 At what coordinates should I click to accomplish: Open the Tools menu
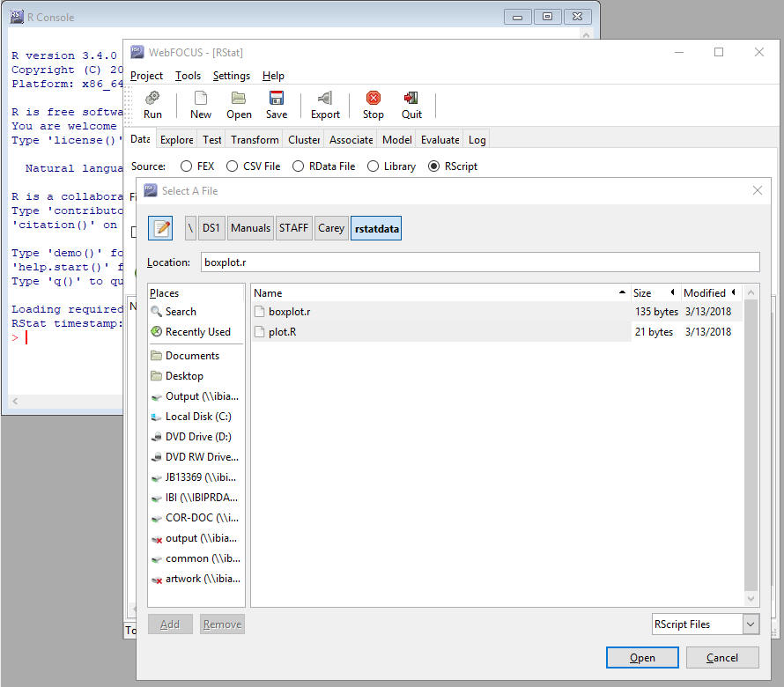(x=188, y=76)
